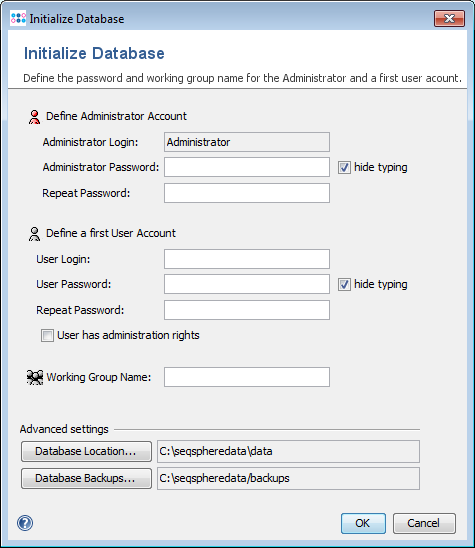475x548 pixels.
Task: Toggle hide typing for User Password
Action: point(344,284)
